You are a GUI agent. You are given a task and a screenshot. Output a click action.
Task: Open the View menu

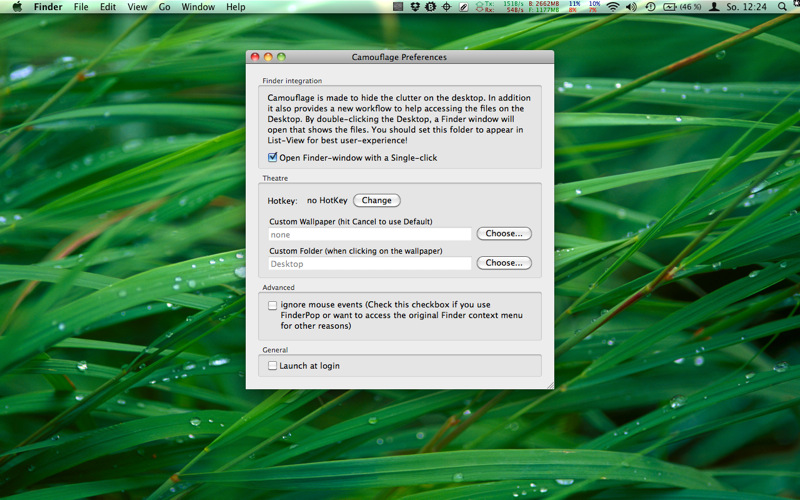137,7
